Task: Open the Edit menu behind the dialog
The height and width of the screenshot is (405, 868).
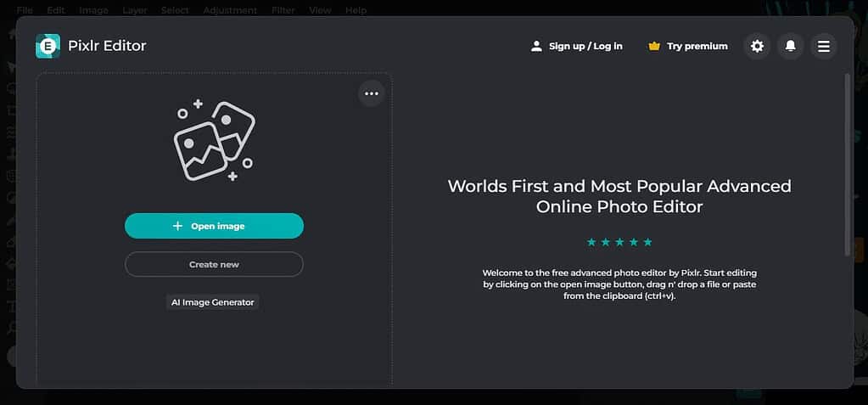Action: point(56,10)
